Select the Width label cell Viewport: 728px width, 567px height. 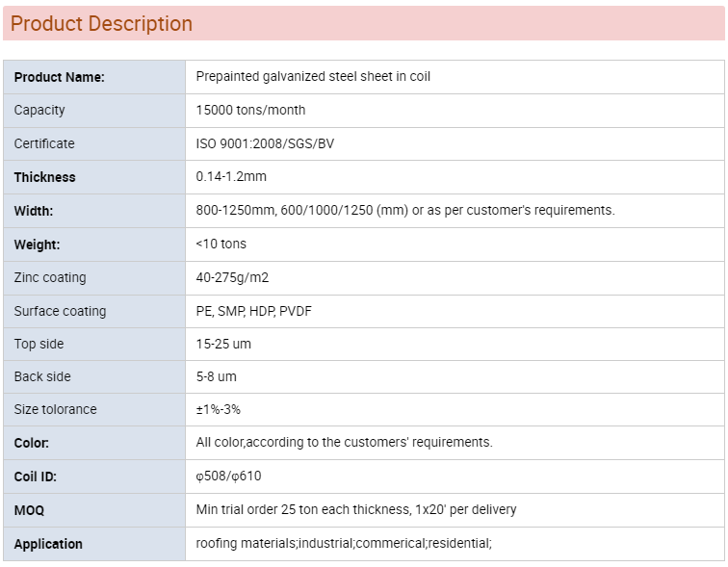click(94, 211)
